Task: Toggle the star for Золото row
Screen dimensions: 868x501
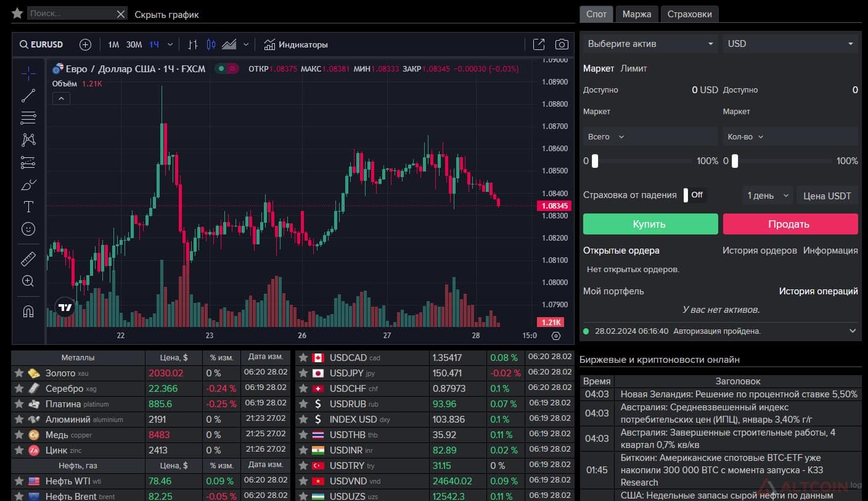Action: (x=19, y=373)
